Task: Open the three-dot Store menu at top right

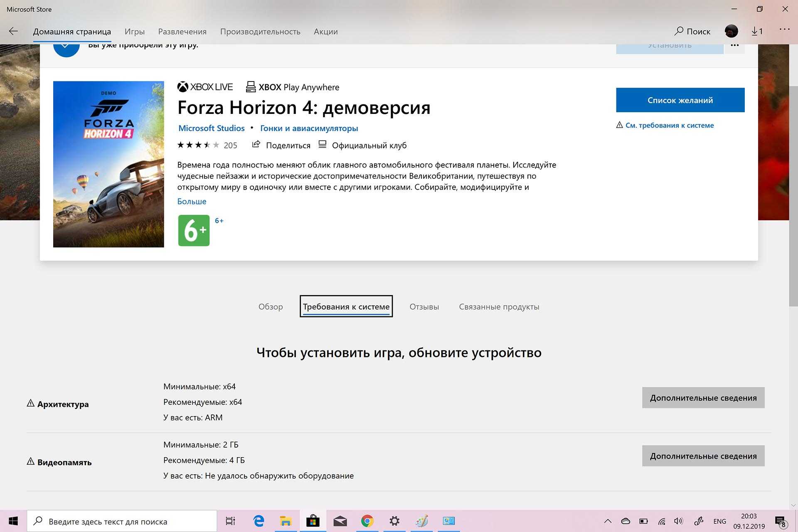Action: coord(784,29)
